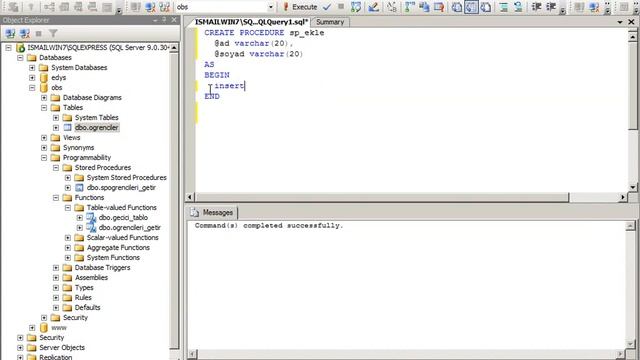Screen dimensions: 640x360
Task: Toggle the Object Explorer auto-hide pin
Action: click(x=164, y=20)
